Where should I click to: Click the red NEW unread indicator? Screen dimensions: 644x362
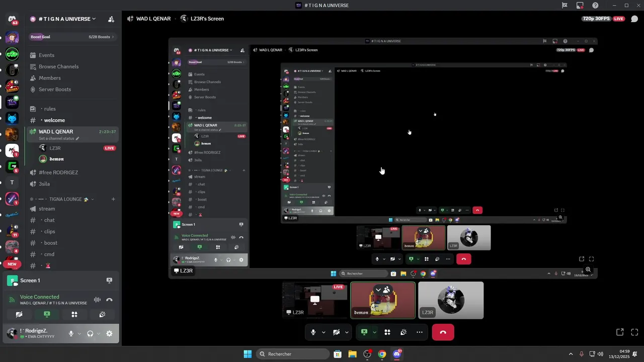point(12,264)
